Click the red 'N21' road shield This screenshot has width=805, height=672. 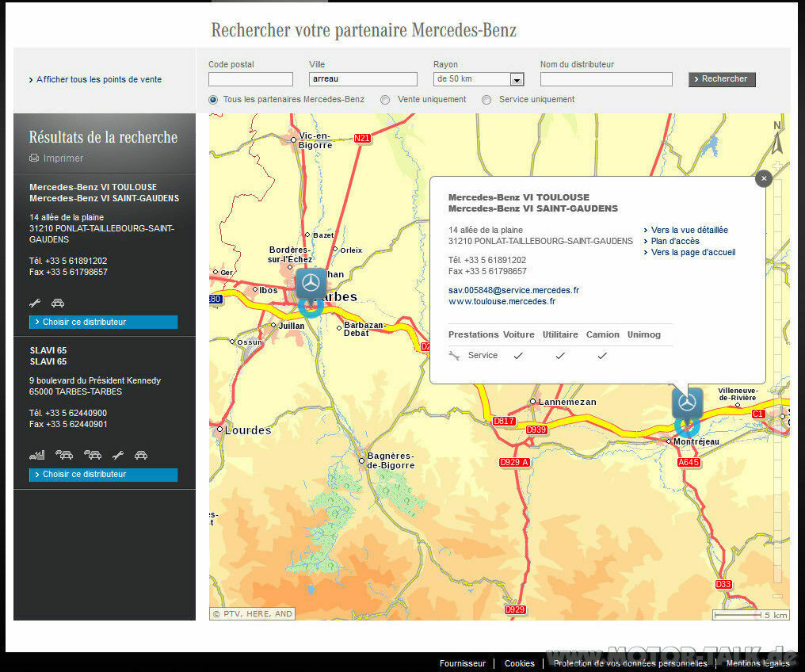pos(362,138)
